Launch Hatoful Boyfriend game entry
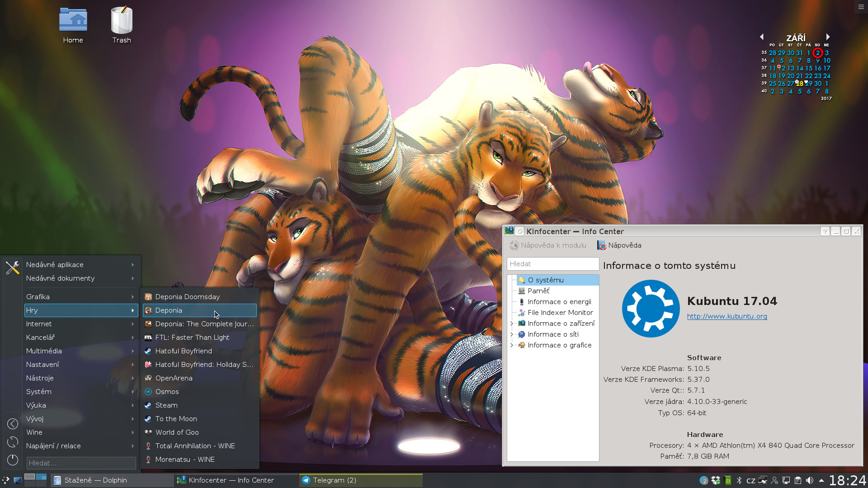The image size is (868, 488). pyautogui.click(x=200, y=351)
